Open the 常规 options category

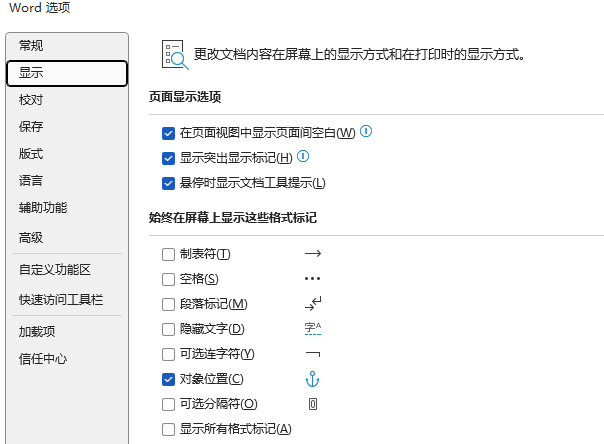[31, 45]
